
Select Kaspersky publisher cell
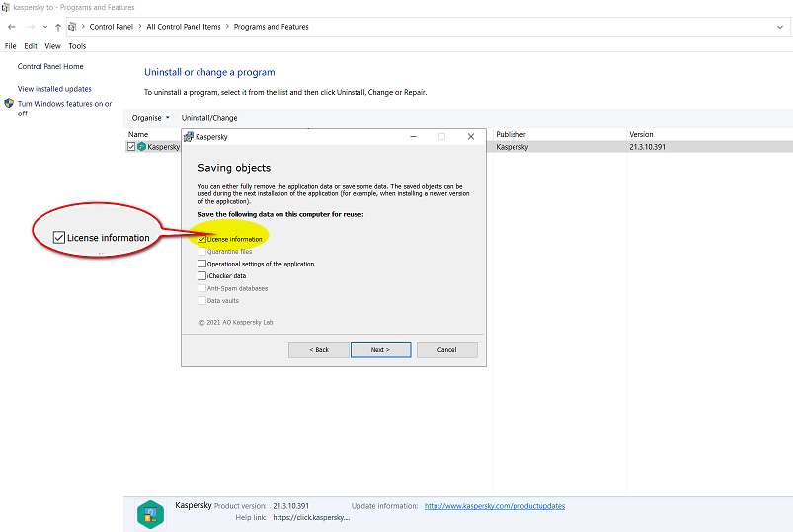tap(513, 147)
